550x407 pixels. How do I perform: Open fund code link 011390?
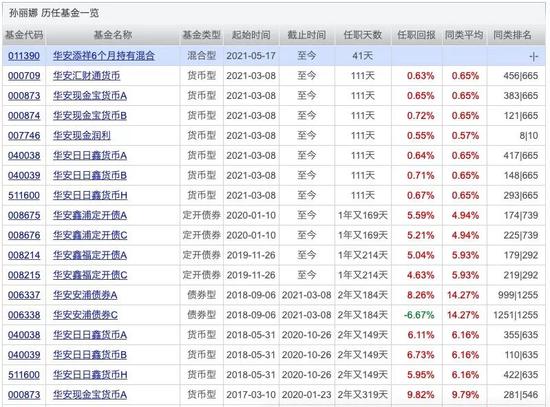[24, 56]
